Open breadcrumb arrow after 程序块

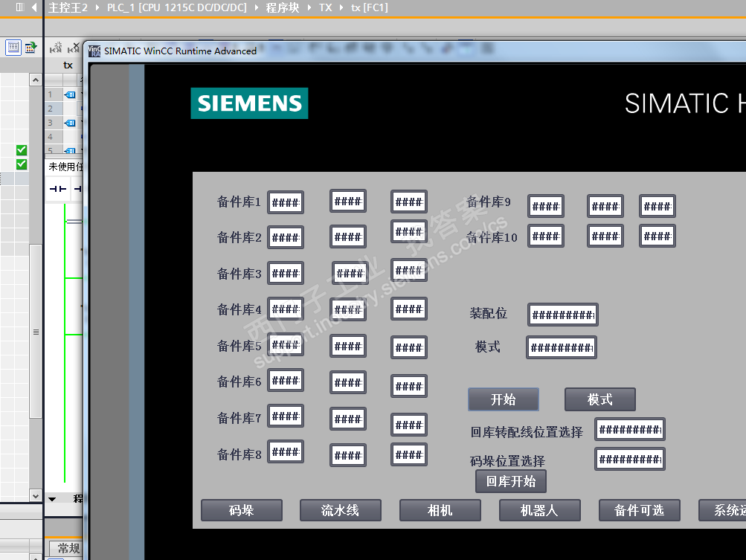[309, 7]
